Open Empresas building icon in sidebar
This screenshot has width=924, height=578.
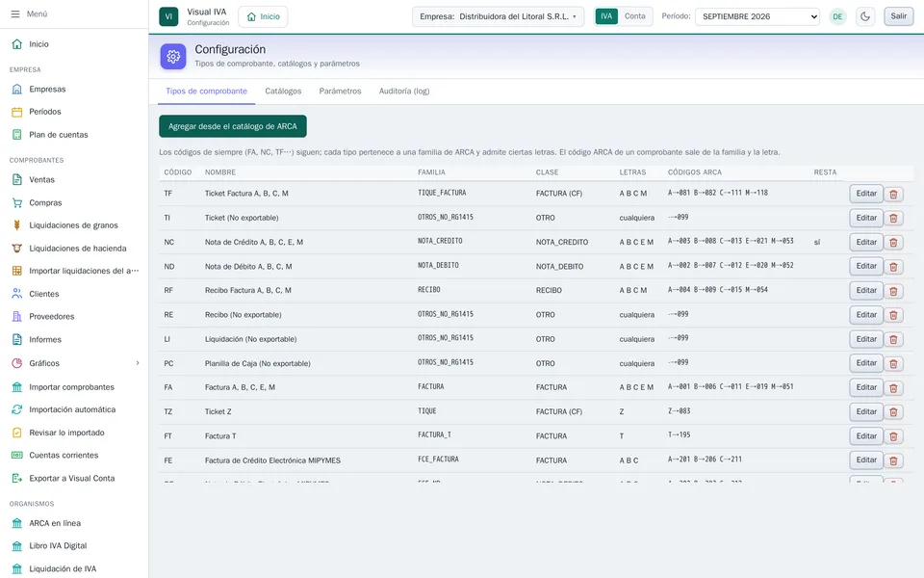click(x=17, y=89)
